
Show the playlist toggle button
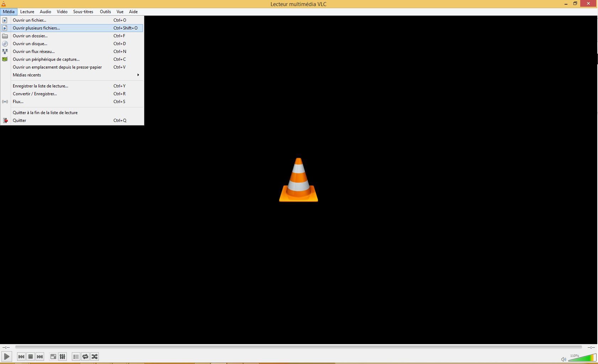pyautogui.click(x=76, y=357)
